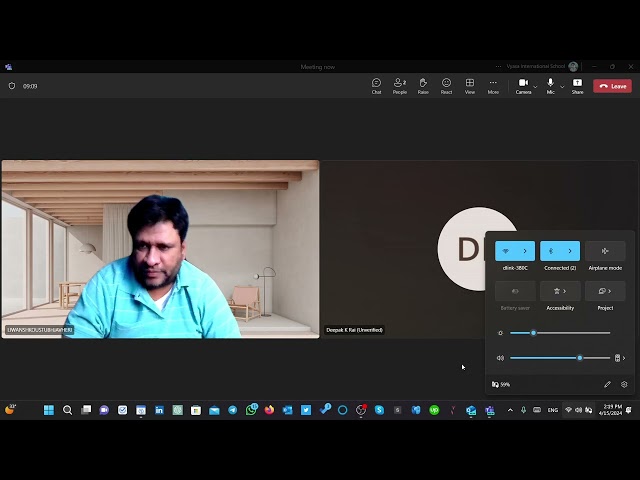Show hidden tray icons chevron
Viewport: 640px width, 480px height.
(x=510, y=410)
